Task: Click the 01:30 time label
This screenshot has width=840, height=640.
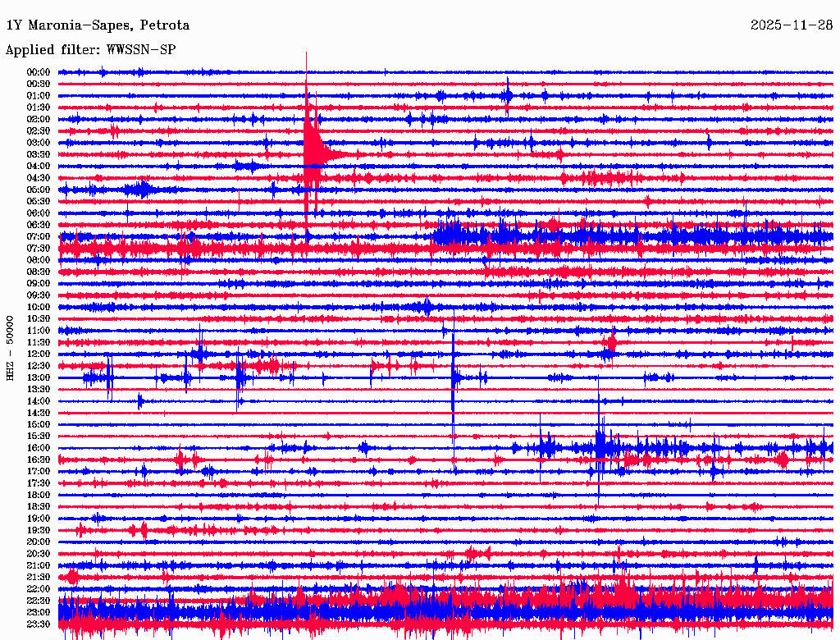Action: point(39,107)
